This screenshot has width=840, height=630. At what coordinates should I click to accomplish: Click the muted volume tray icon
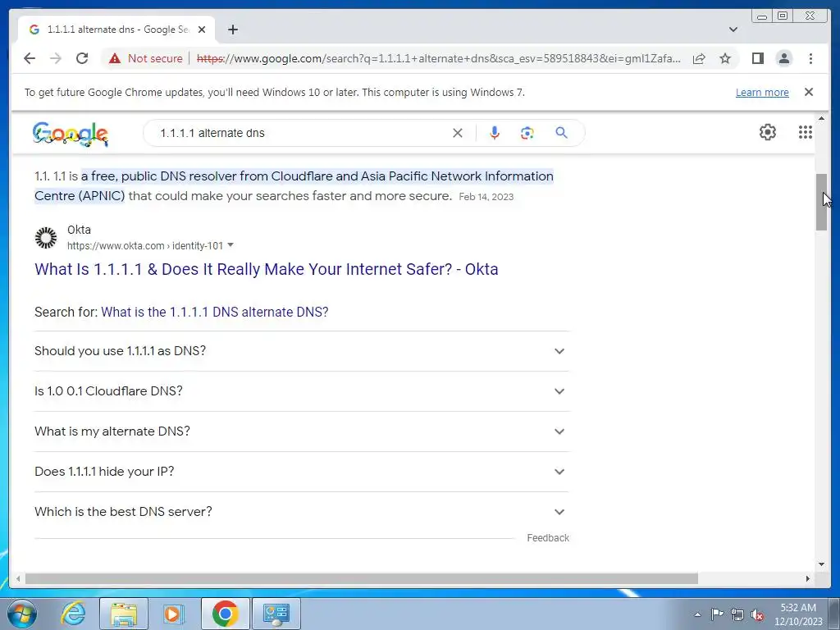pos(757,614)
